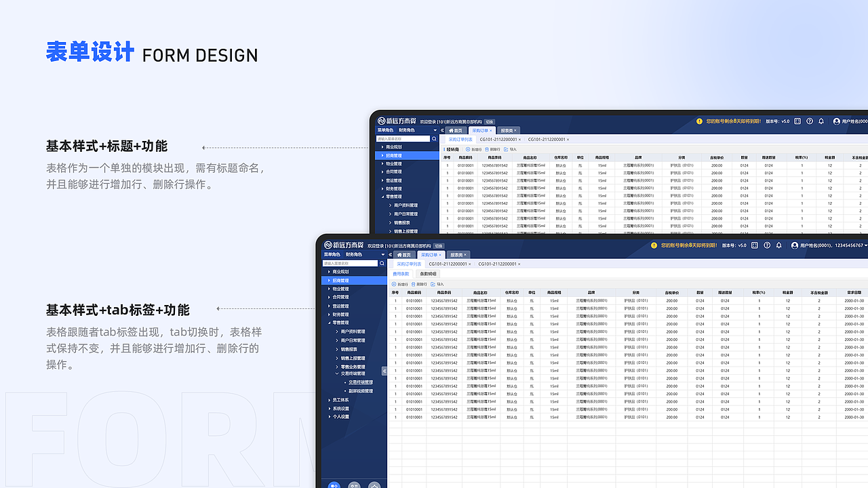
Task: Click the menu search field in the lower window
Action: click(x=350, y=263)
